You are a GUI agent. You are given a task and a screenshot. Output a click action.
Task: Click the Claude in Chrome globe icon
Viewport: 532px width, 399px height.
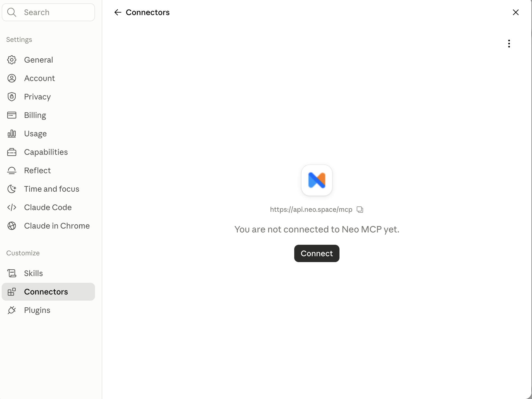click(x=12, y=226)
